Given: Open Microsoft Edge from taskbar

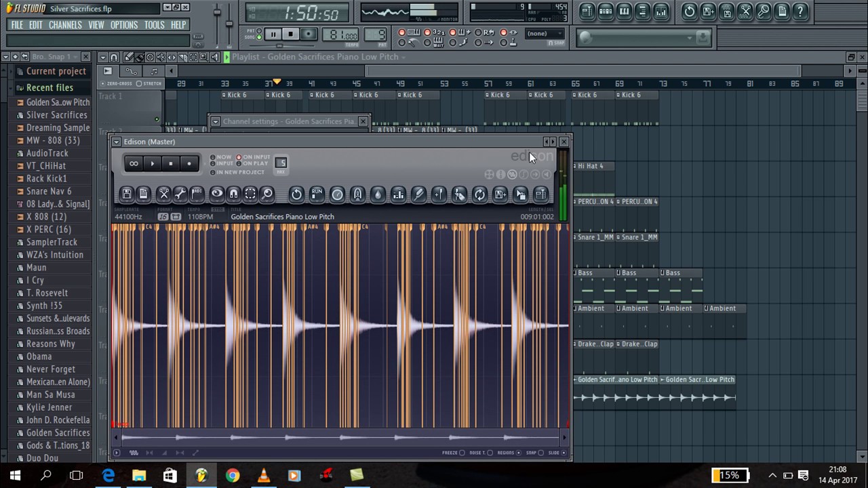Looking at the screenshot, I should coord(108,475).
